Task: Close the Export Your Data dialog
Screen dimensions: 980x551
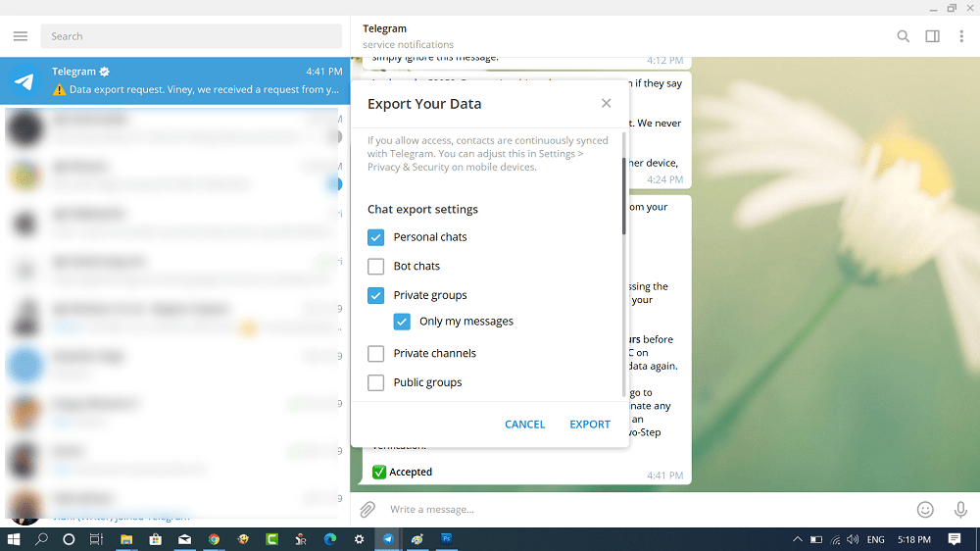Action: click(607, 103)
